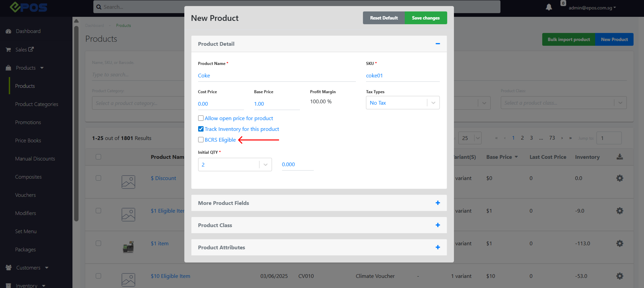Screen dimensions: 644x288
Task: Go to Promotions in sidebar menu
Action: point(28,122)
